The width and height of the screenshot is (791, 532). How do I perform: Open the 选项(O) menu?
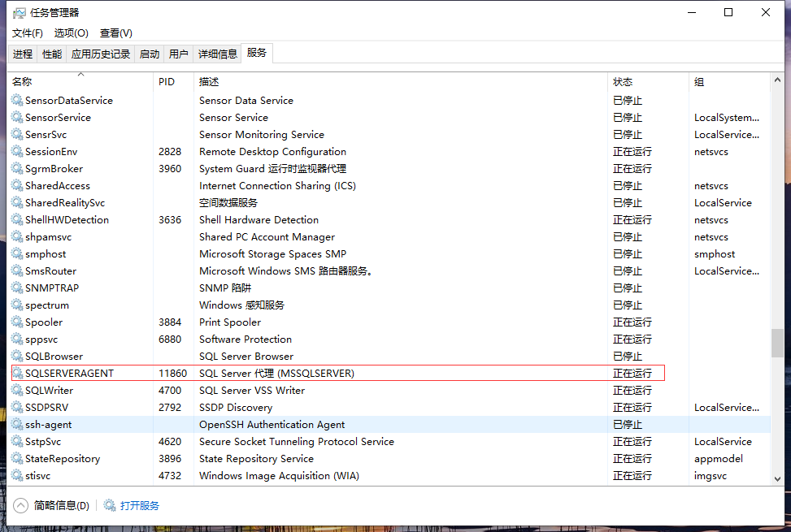click(x=71, y=33)
